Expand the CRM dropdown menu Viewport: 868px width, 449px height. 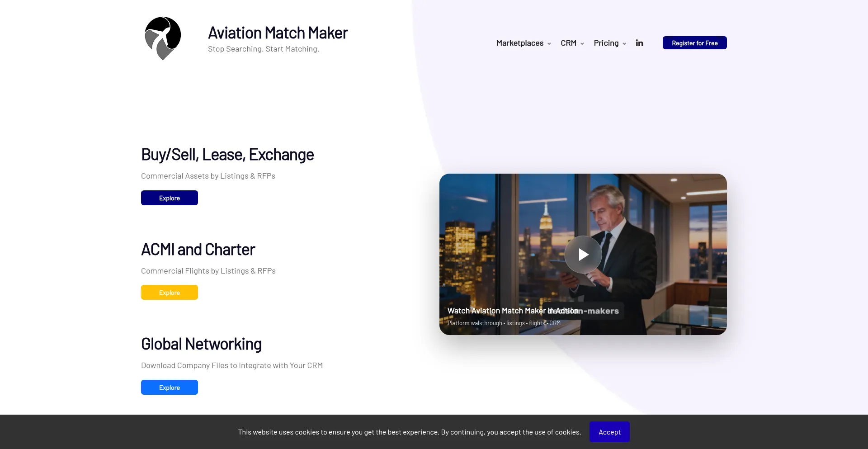pos(572,43)
